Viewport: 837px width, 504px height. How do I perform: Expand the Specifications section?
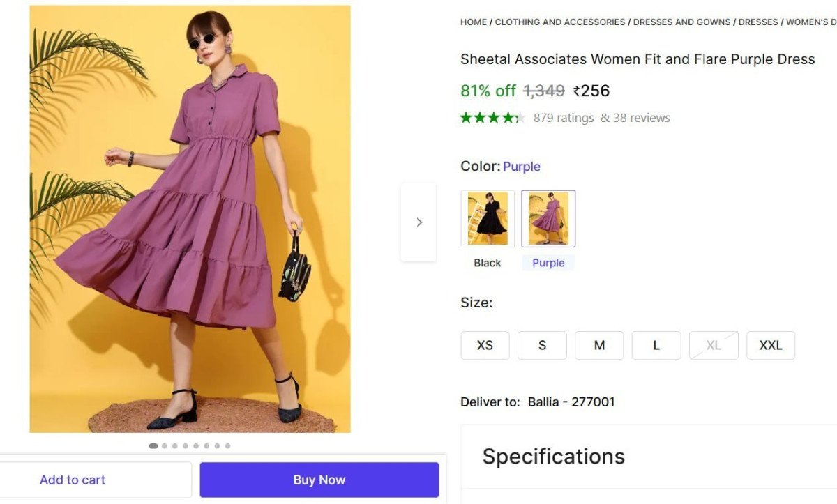pos(553,456)
